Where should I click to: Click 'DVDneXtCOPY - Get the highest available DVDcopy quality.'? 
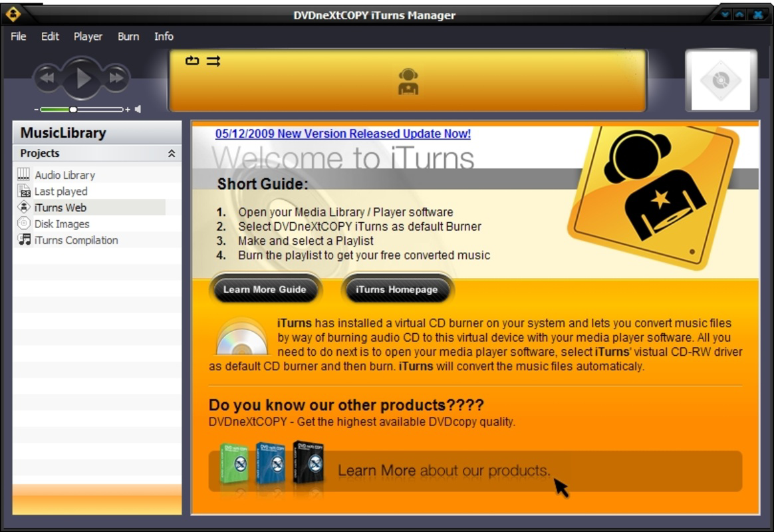pyautogui.click(x=362, y=422)
